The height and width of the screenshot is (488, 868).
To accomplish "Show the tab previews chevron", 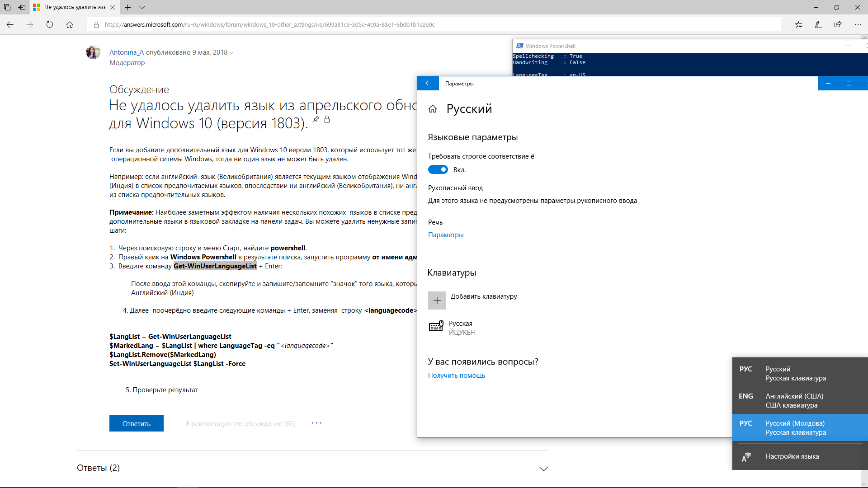I will tap(142, 7).
